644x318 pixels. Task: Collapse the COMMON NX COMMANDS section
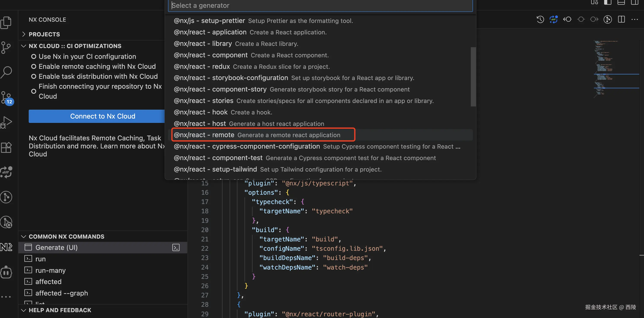click(x=24, y=237)
